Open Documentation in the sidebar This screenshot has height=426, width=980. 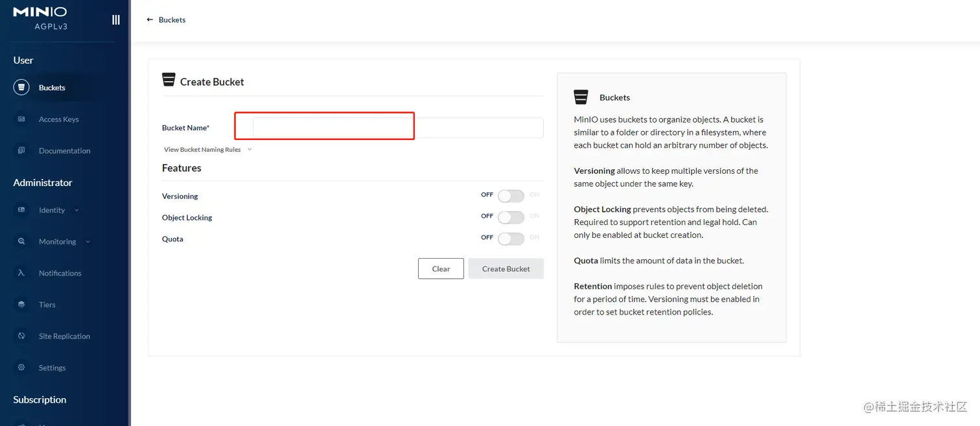tap(64, 150)
